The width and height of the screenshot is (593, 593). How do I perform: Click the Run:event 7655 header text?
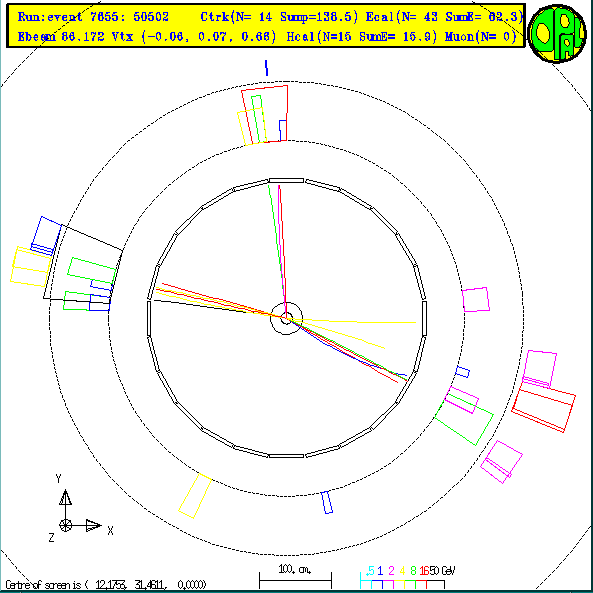pyautogui.click(x=93, y=17)
